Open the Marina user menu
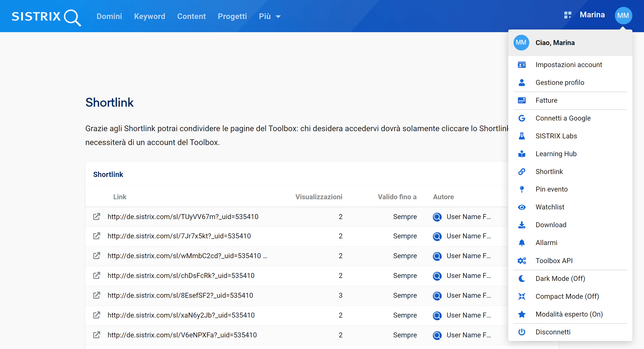The height and width of the screenshot is (349, 644). click(x=592, y=15)
